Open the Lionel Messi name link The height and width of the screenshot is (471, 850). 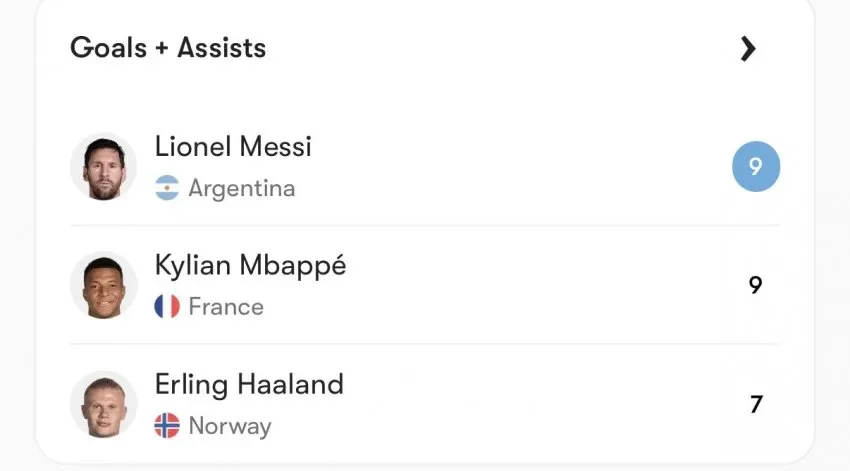[233, 146]
